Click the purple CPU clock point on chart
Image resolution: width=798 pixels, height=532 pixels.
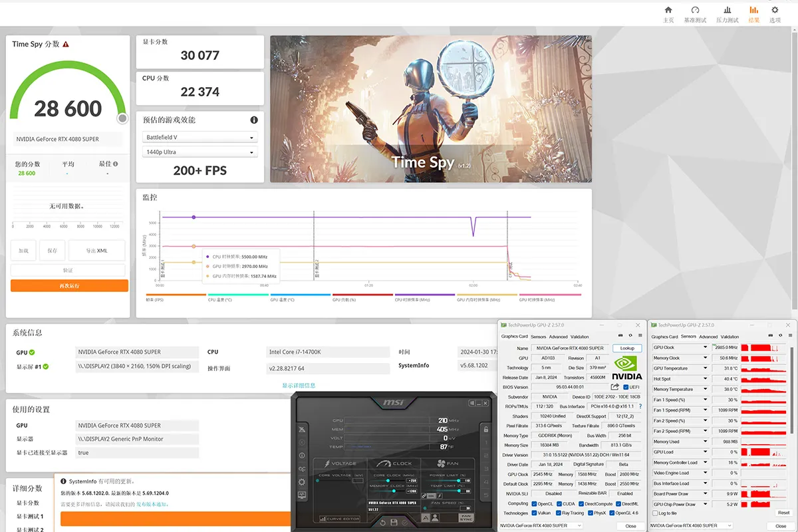click(x=194, y=217)
